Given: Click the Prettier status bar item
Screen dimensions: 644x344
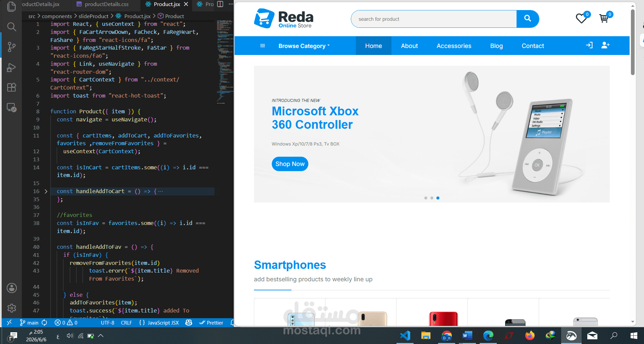Looking at the screenshot, I should (211, 323).
